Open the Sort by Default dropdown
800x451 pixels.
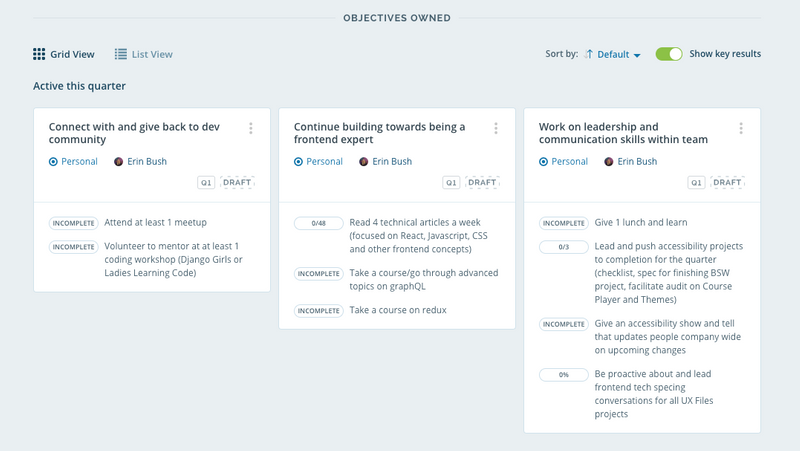619,54
